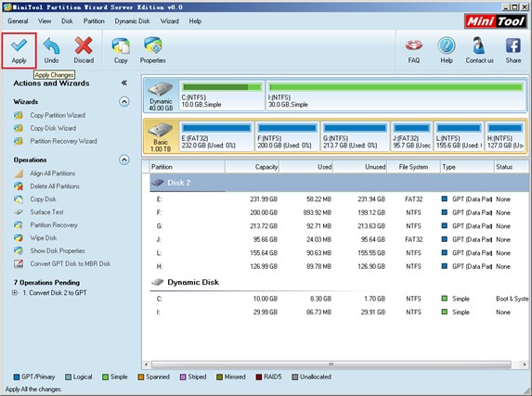Click the Help question mark icon
The width and height of the screenshot is (532, 396).
click(447, 45)
